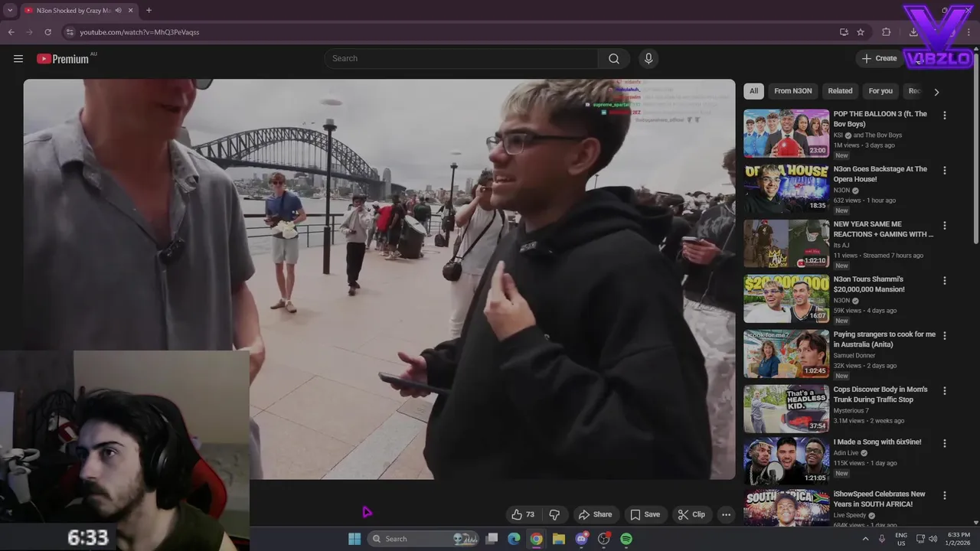Save the video to a playlist
The image size is (980, 551).
645,514
